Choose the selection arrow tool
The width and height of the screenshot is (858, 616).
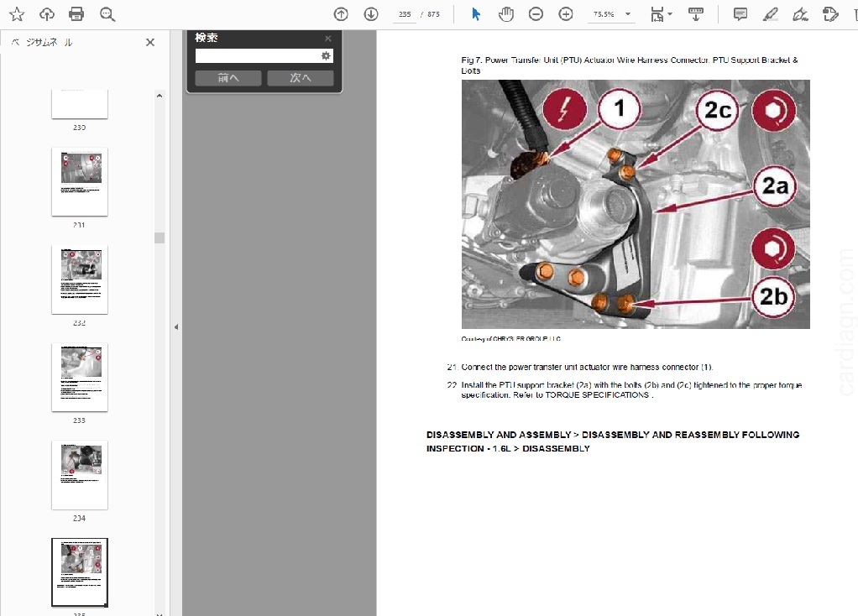476,14
